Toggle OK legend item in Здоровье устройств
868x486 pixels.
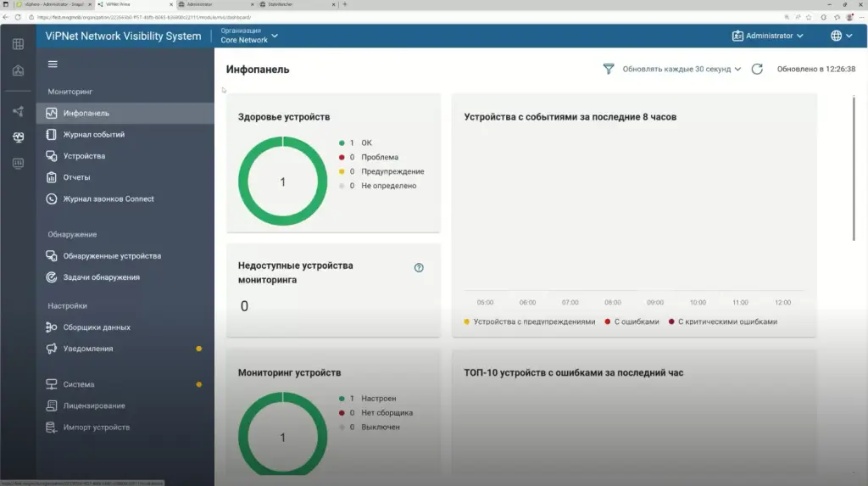point(355,143)
